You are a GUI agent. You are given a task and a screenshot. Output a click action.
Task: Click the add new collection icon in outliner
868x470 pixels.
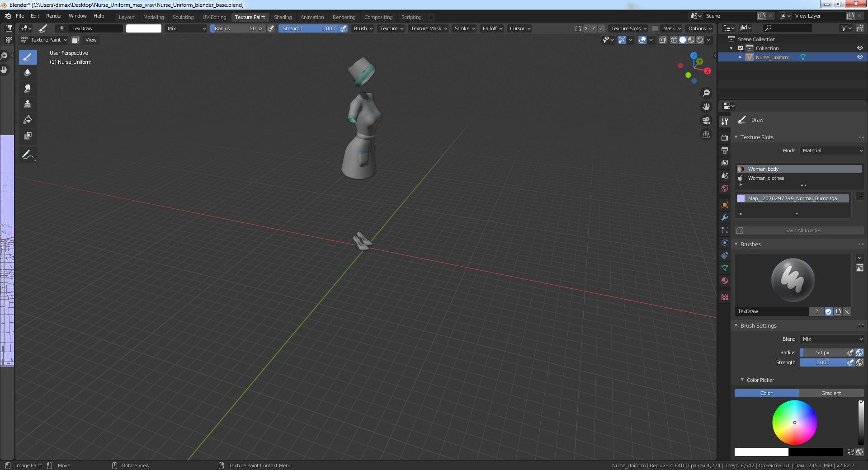coord(860,28)
